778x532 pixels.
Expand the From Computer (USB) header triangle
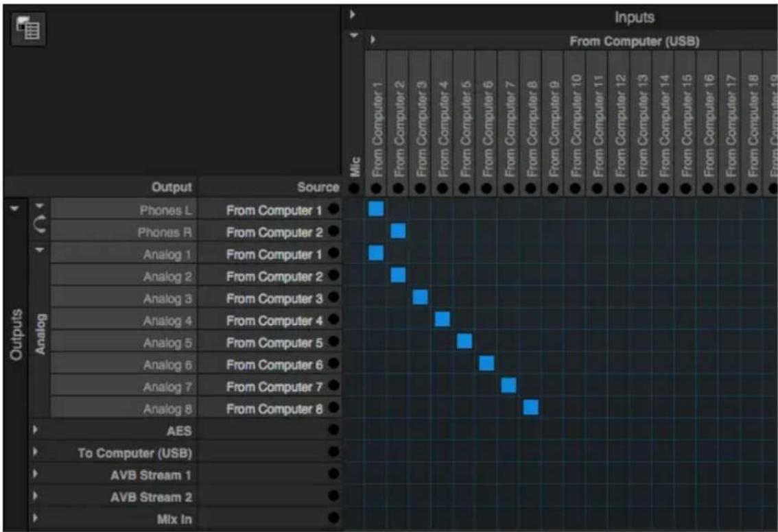pos(373,40)
